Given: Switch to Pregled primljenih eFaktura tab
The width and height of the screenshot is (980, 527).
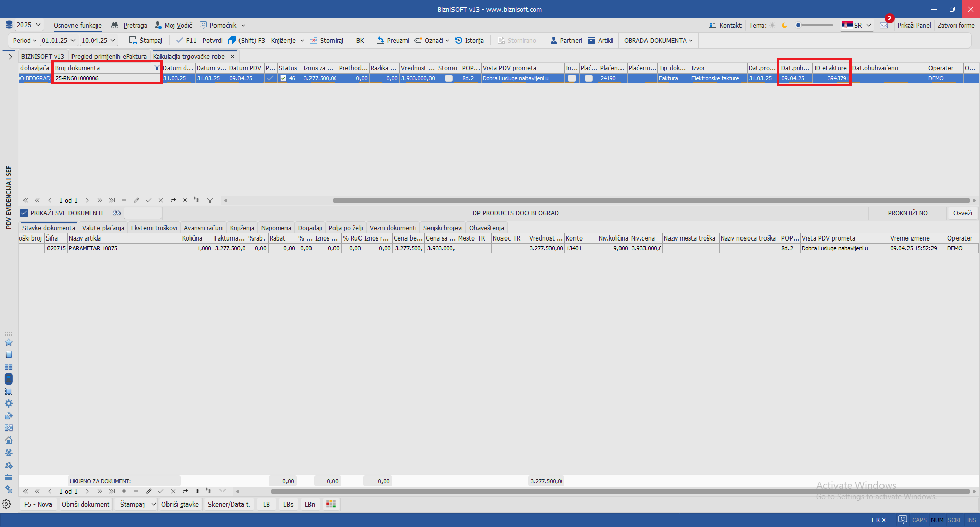Looking at the screenshot, I should 109,56.
